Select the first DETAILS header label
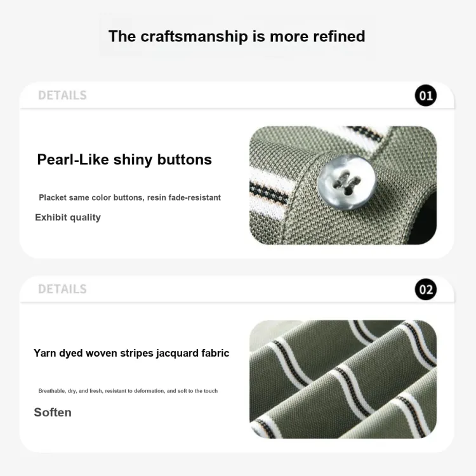The width and height of the screenshot is (476, 476). pos(62,95)
